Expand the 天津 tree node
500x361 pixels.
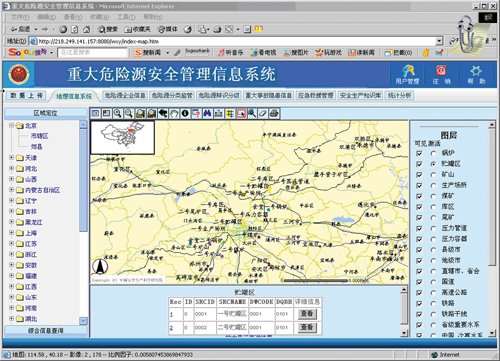coord(11,157)
